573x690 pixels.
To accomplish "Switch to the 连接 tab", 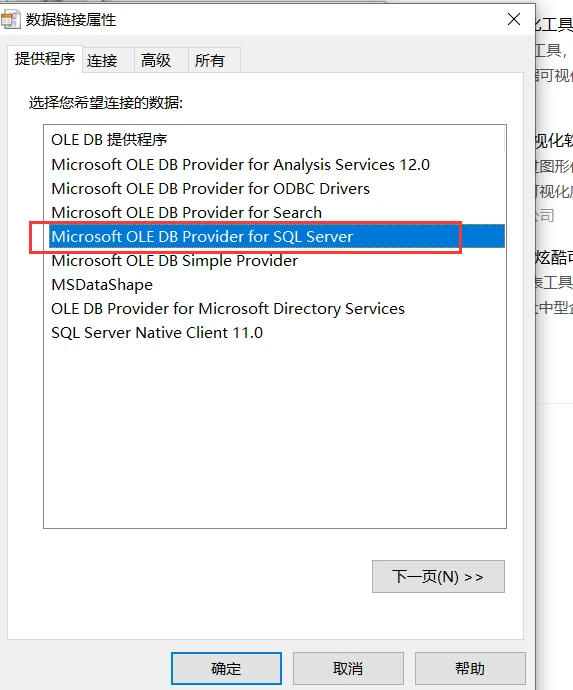I will 102,60.
